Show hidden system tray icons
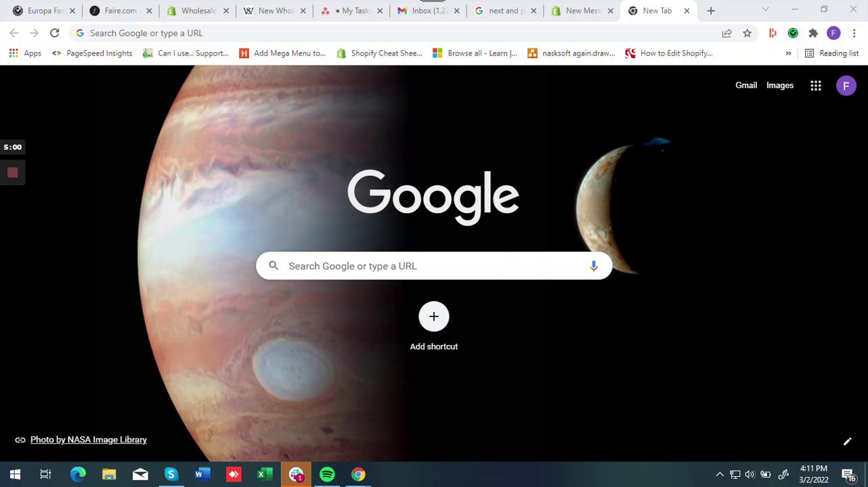This screenshot has height=487, width=868. [720, 475]
